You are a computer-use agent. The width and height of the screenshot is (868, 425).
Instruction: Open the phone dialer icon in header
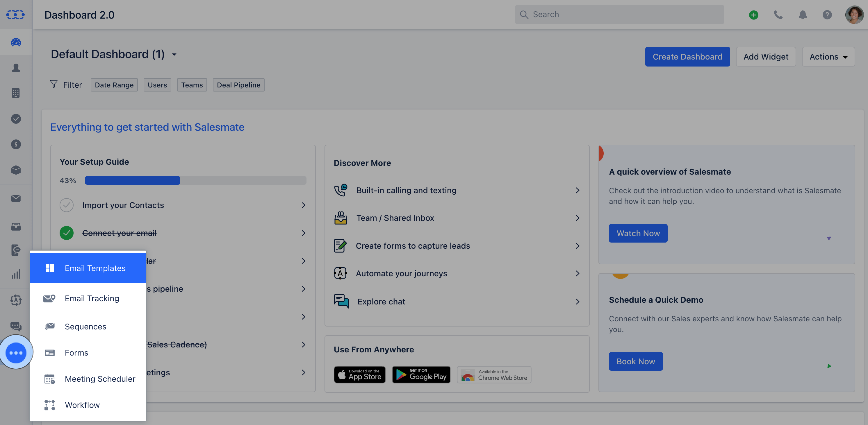(x=778, y=15)
